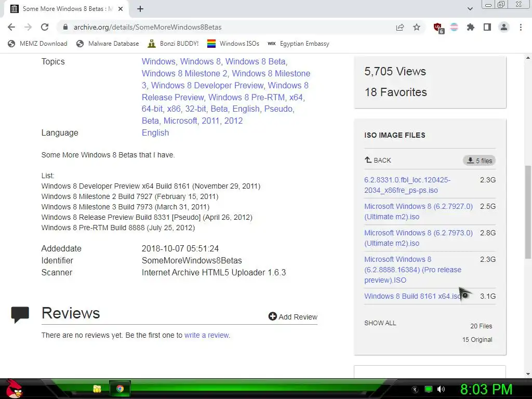Click the 15 Original count text
The width and height of the screenshot is (532, 399).
(477, 340)
